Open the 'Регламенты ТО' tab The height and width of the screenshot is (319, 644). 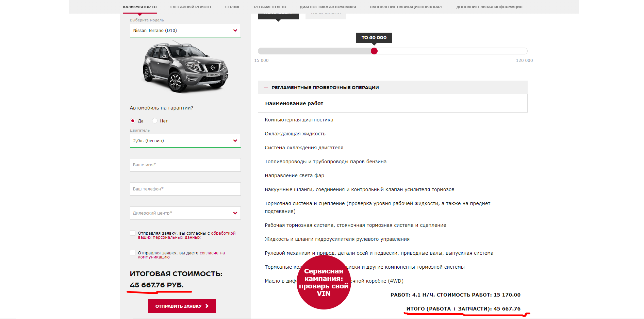click(x=270, y=7)
